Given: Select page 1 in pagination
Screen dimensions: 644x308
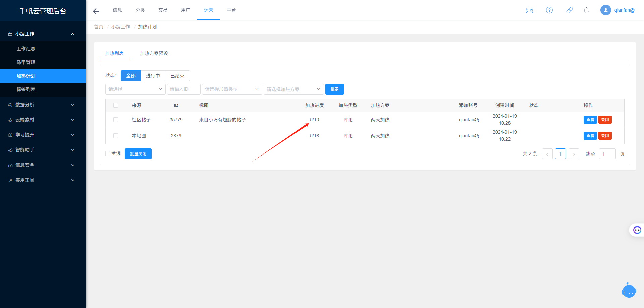Looking at the screenshot, I should coord(560,154).
